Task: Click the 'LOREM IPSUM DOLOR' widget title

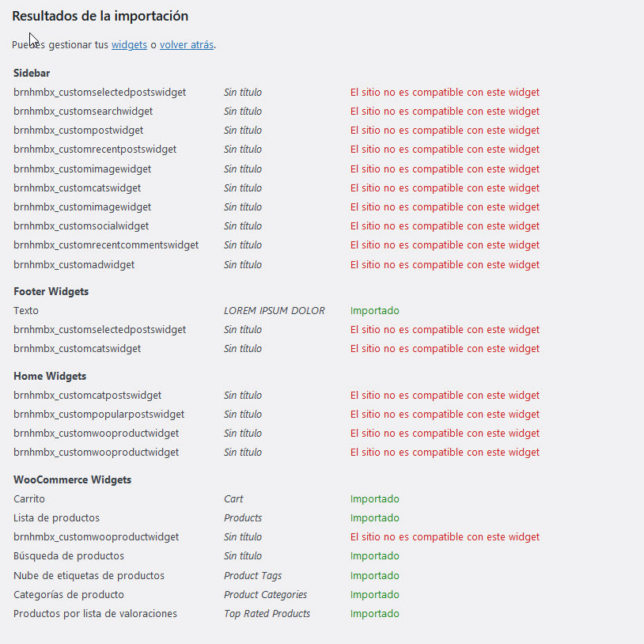Action: [275, 311]
